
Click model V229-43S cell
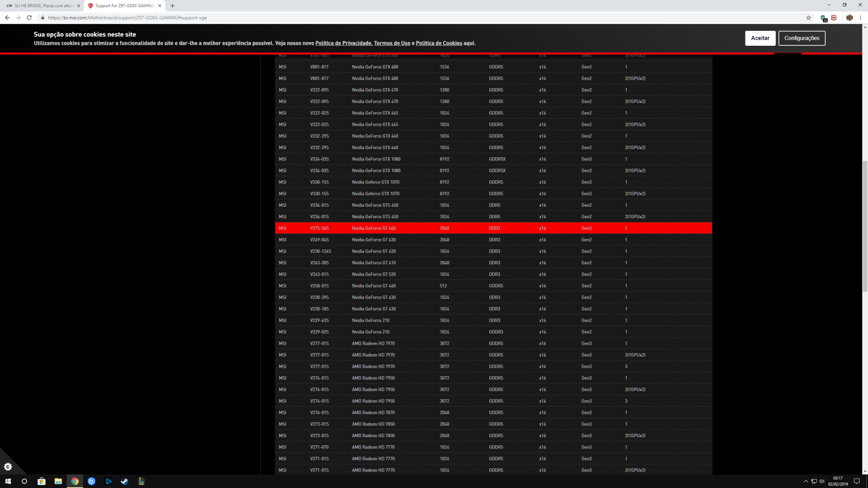[x=320, y=321]
